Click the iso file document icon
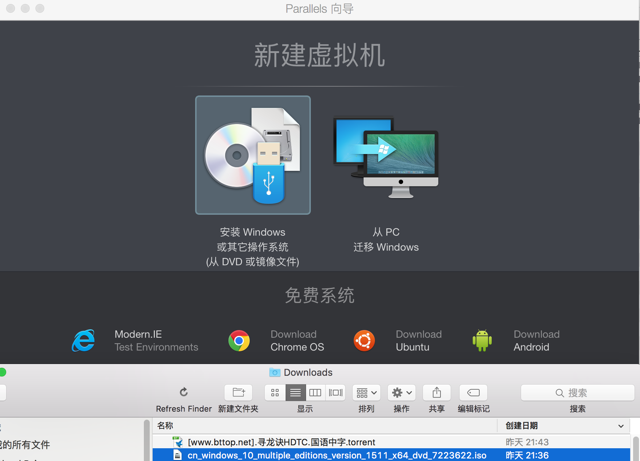640x461 pixels. (x=178, y=455)
